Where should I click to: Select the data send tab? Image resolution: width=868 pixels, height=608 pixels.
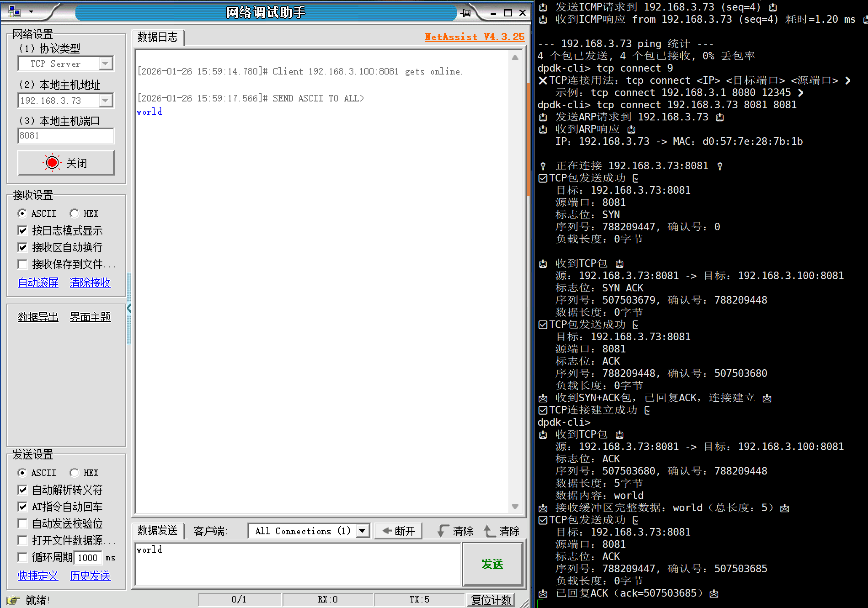158,531
